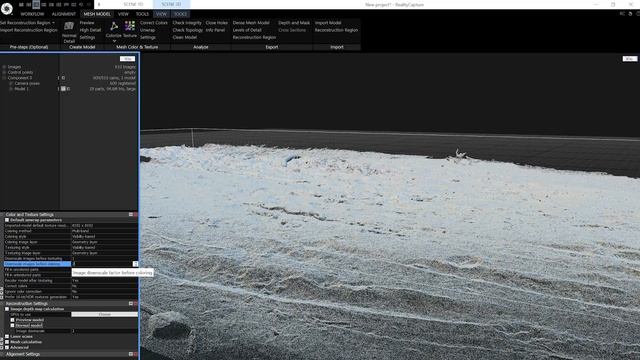Expand the Images tree node

[4, 67]
